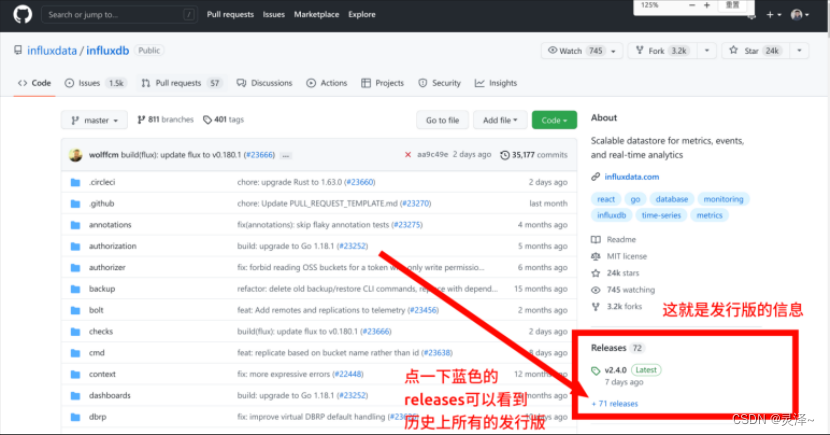
Task: Open the Projects tab
Action: tap(382, 83)
